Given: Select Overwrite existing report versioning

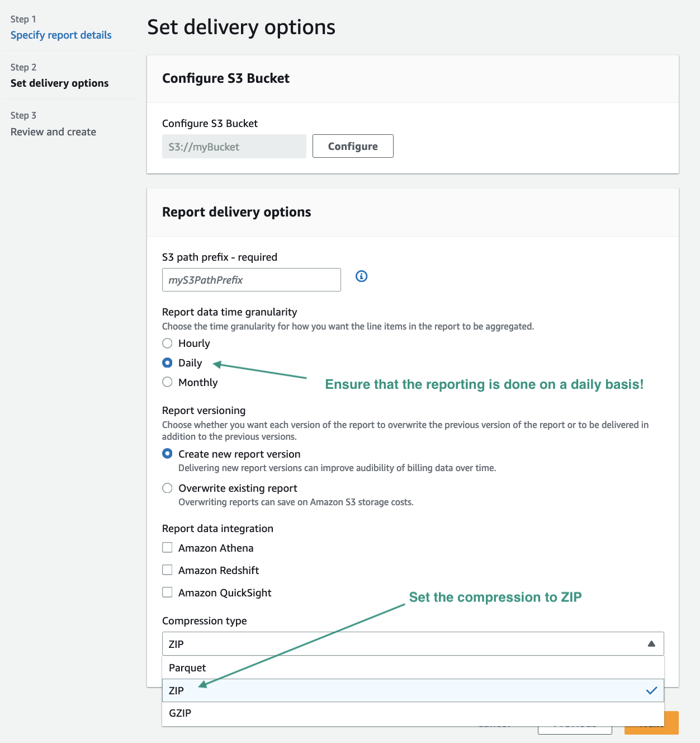Looking at the screenshot, I should tap(167, 488).
